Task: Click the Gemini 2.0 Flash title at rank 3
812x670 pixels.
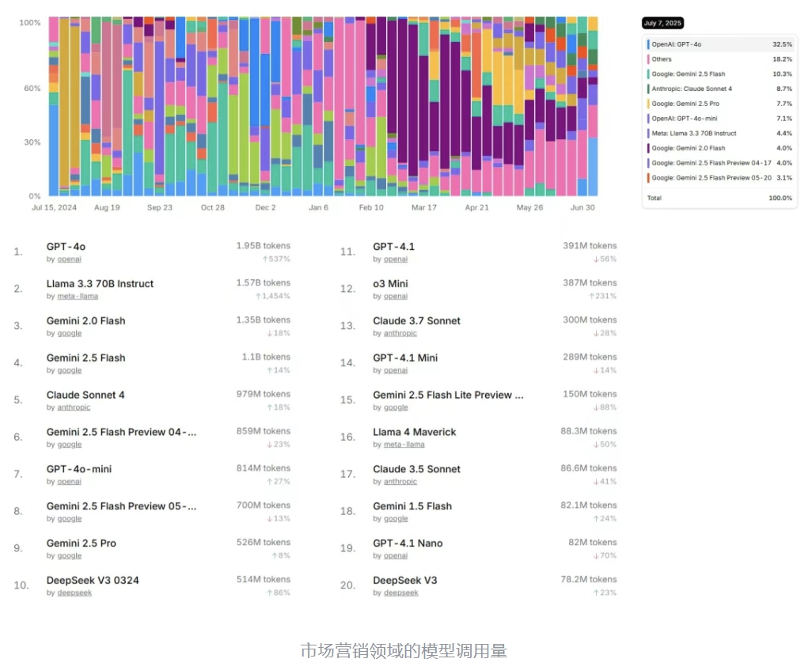Action: pyautogui.click(x=86, y=321)
